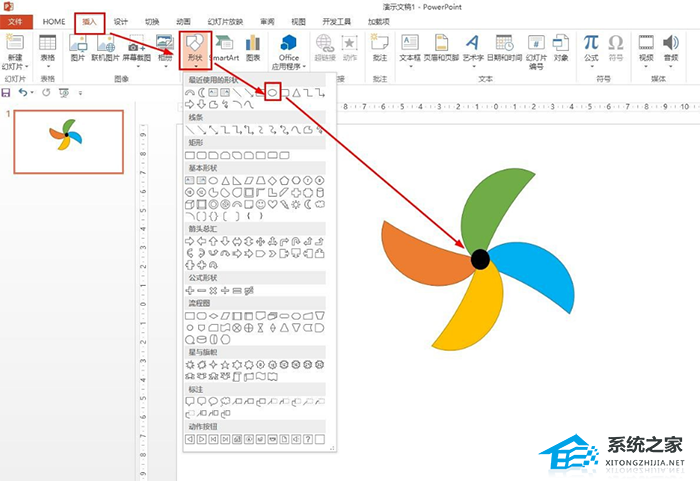Open 页眉和页脚 header and footer

pos(441,48)
